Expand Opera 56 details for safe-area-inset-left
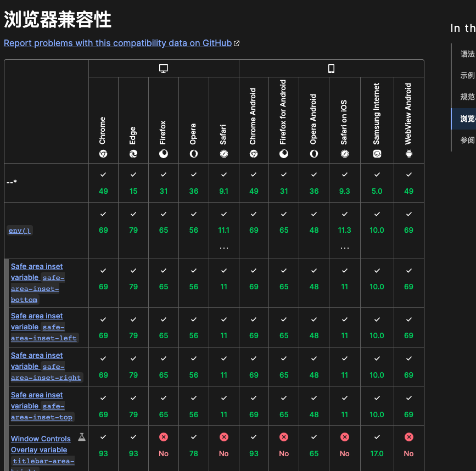This screenshot has height=471, width=476. 194,328
